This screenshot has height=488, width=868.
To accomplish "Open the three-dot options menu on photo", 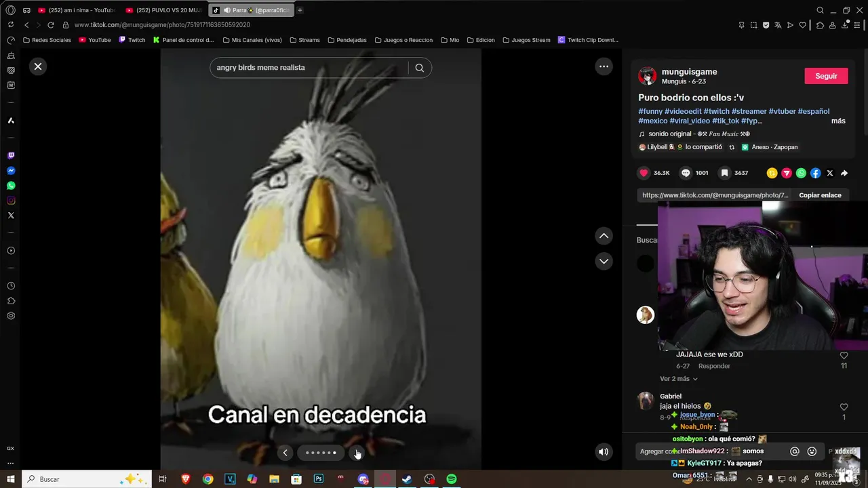I will click(604, 66).
